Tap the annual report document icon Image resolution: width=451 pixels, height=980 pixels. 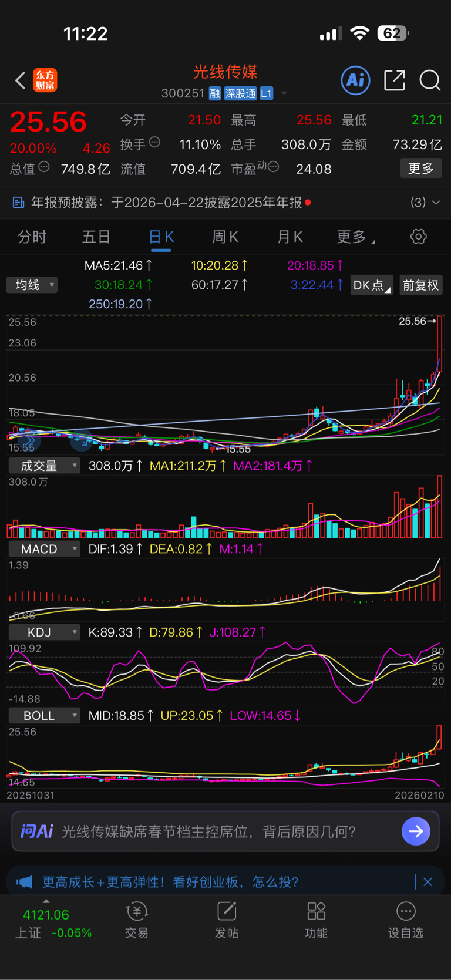pyautogui.click(x=19, y=203)
